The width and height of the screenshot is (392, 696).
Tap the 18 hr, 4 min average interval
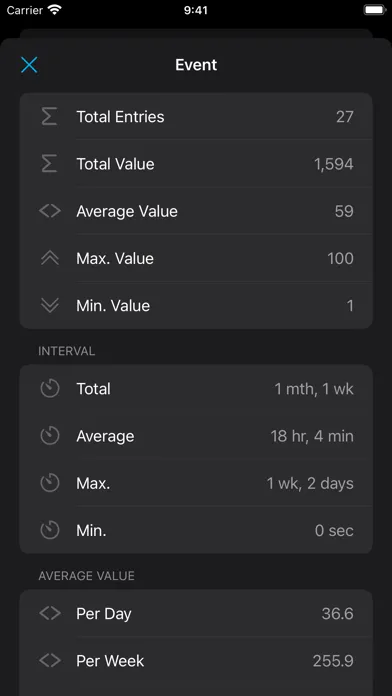coord(312,436)
